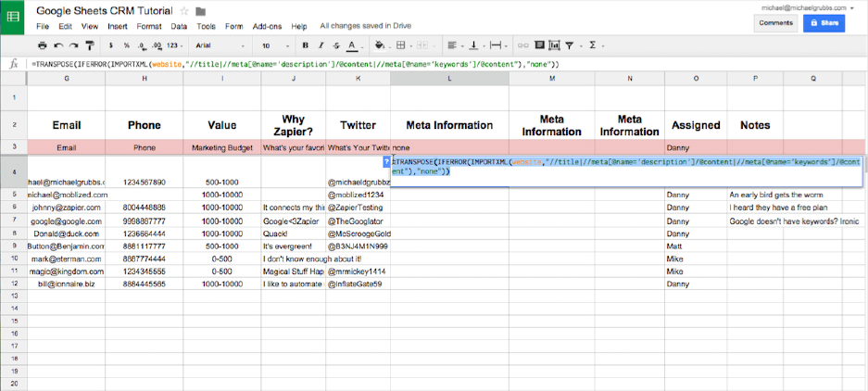Format as percent with % icon
This screenshot has height=391, width=868.
tap(127, 45)
